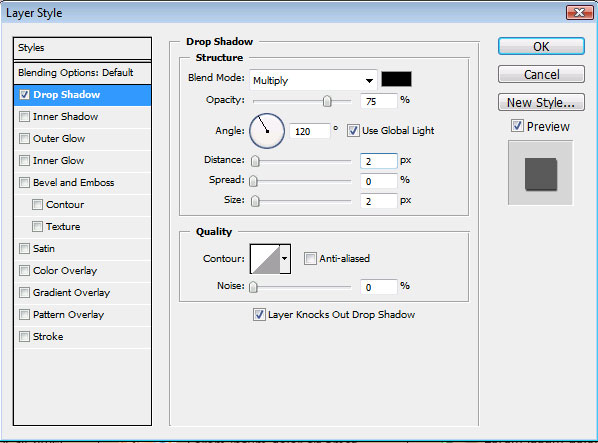This screenshot has height=443, width=598.
Task: Select Blending Options: Default
Action: point(82,73)
